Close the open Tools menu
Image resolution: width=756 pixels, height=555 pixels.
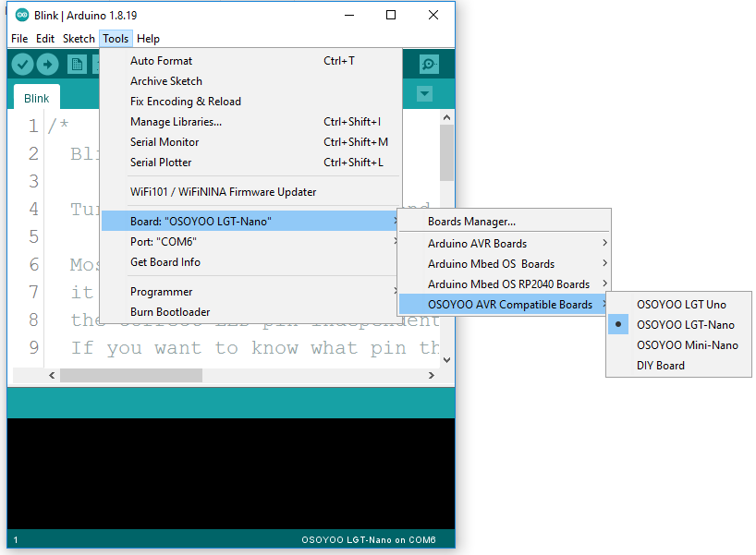click(x=116, y=39)
